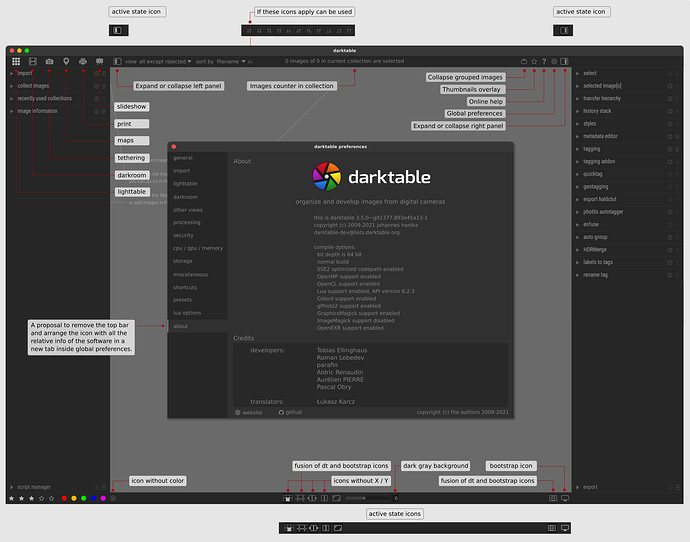Select file manager layout icon in bottom bar
This screenshot has width=690, height=542.
point(288,498)
